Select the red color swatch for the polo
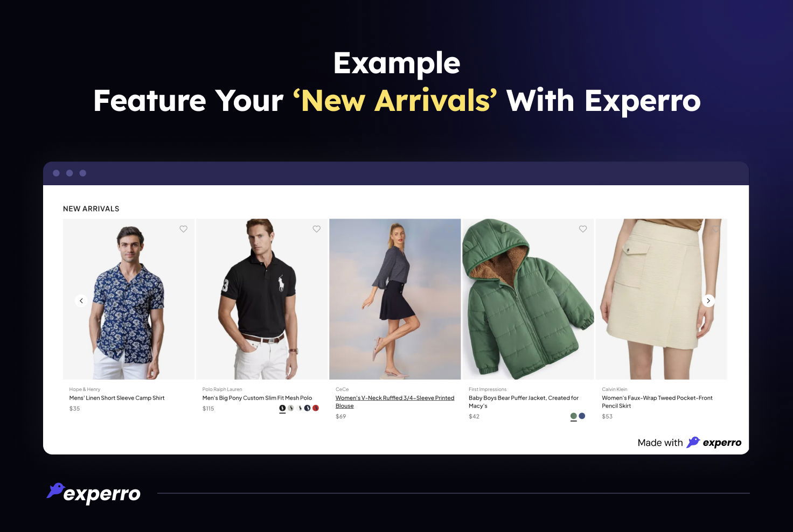The height and width of the screenshot is (532, 793). coord(316,408)
